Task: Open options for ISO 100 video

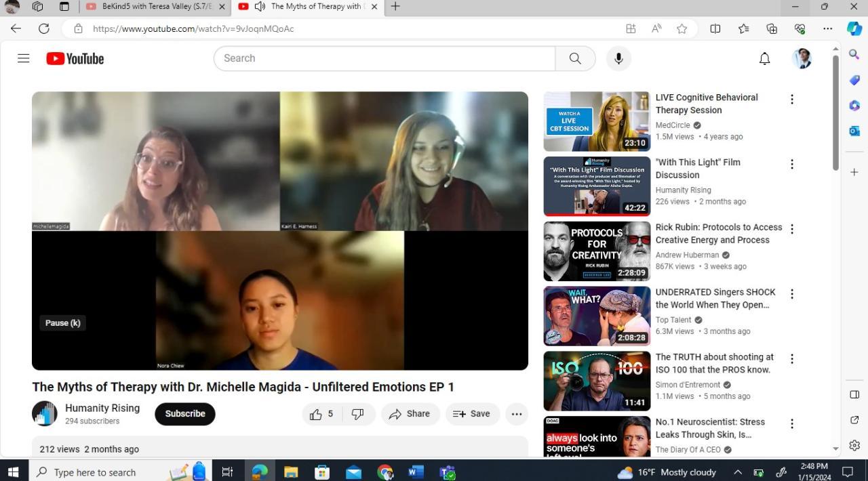Action: click(x=791, y=359)
